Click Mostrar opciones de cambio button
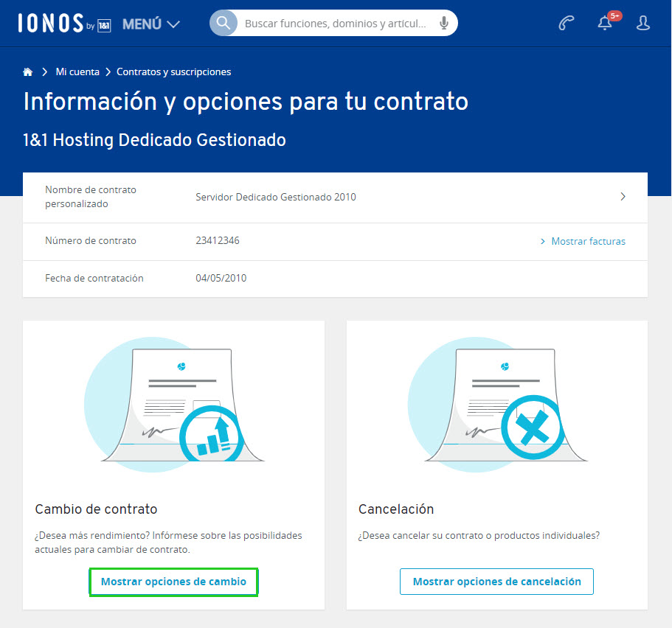Screen dimensions: 672x628 click(173, 582)
